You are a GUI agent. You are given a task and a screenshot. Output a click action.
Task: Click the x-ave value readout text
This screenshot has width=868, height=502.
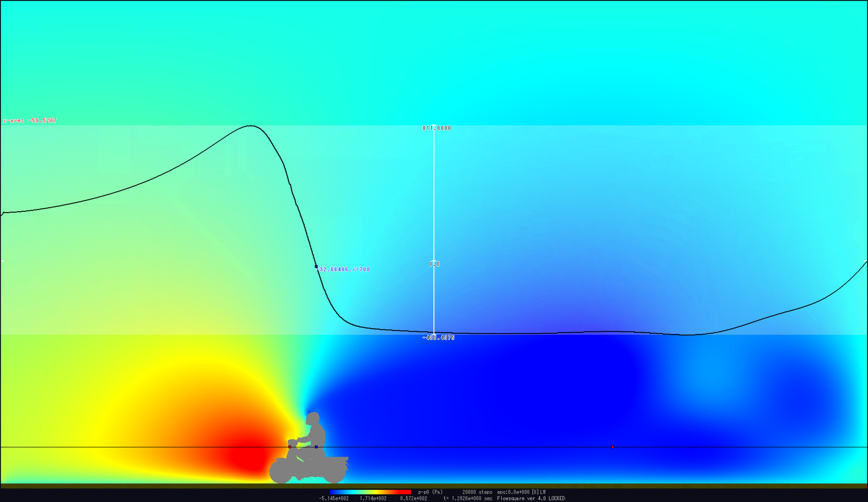(30, 121)
